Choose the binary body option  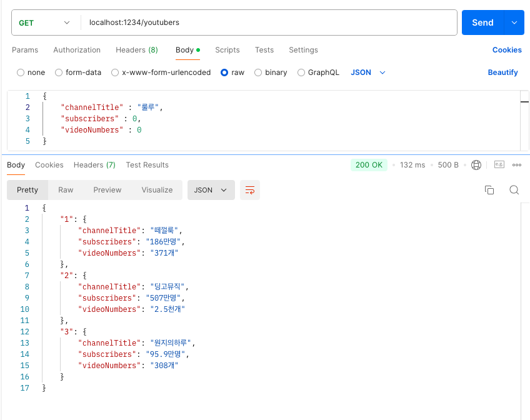point(258,72)
